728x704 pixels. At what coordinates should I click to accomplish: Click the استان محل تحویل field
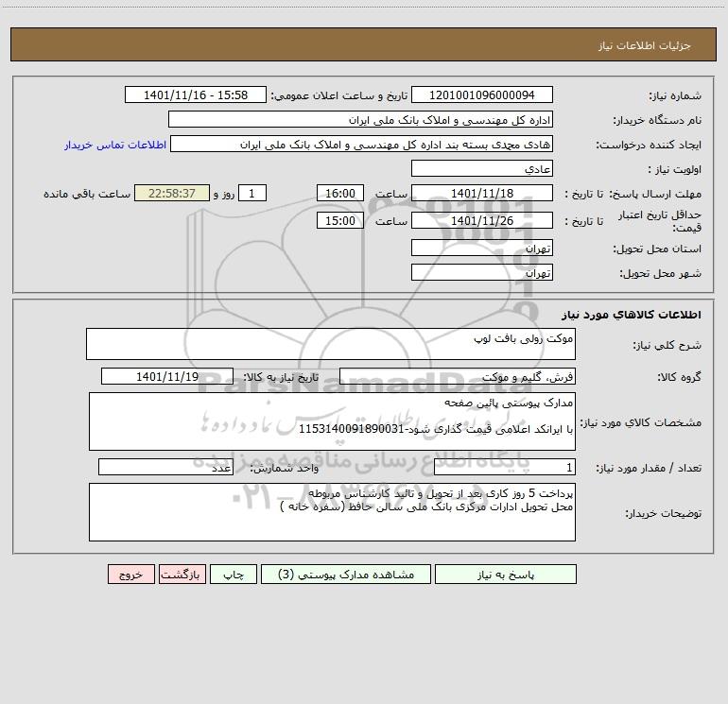pos(482,248)
